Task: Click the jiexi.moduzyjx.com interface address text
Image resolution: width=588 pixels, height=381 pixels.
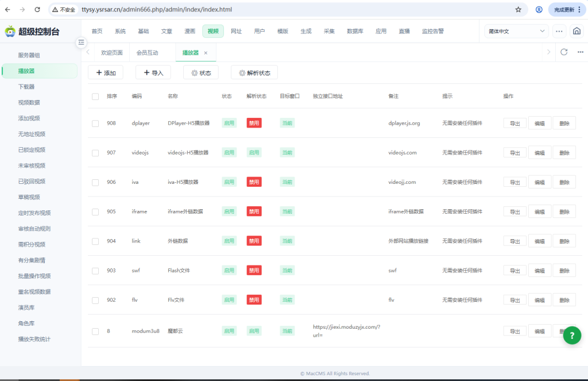Action: (346, 330)
